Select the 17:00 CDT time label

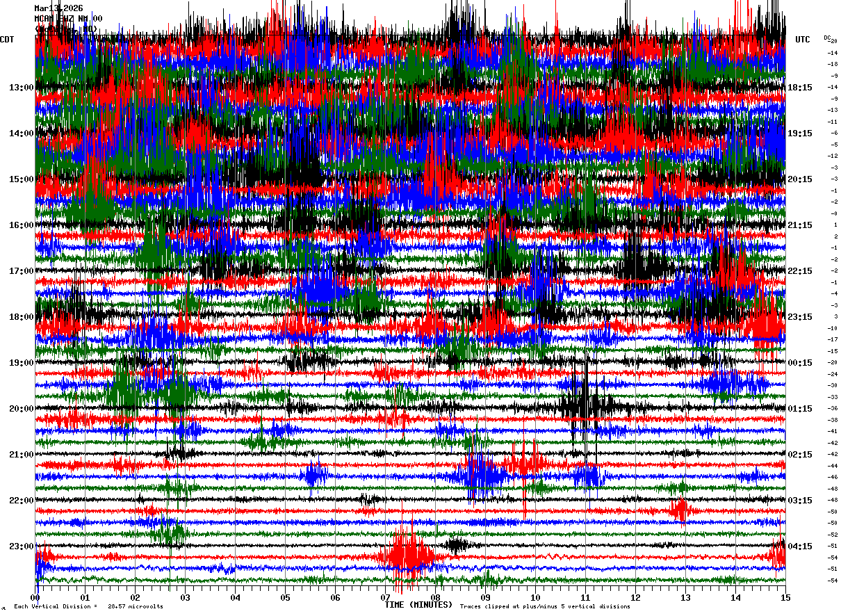tap(22, 271)
